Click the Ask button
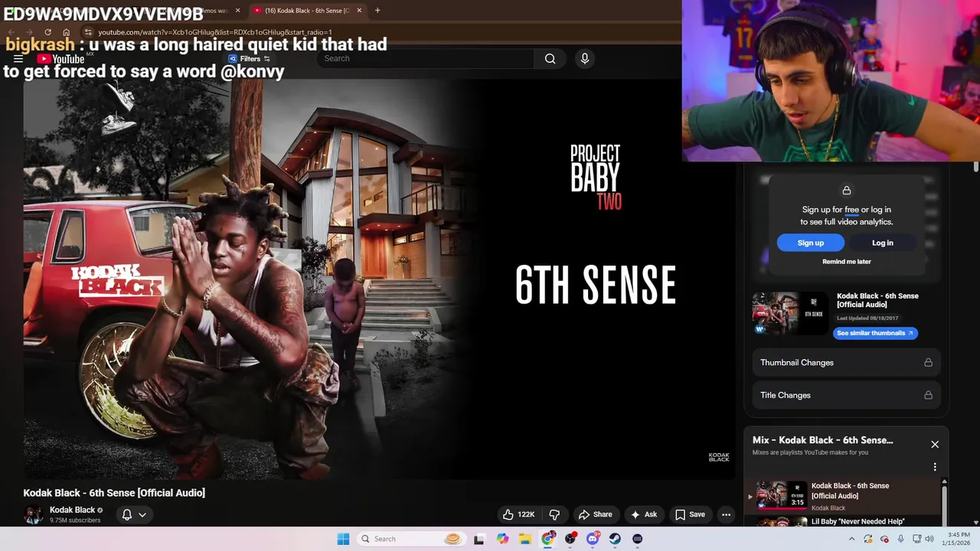The height and width of the screenshot is (551, 980). 643,514
